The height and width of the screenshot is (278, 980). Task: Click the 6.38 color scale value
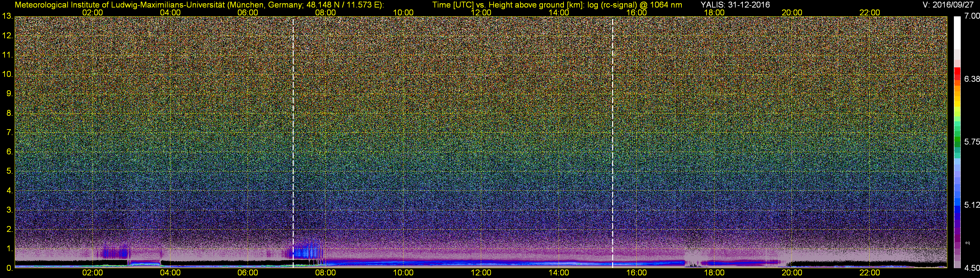point(972,79)
